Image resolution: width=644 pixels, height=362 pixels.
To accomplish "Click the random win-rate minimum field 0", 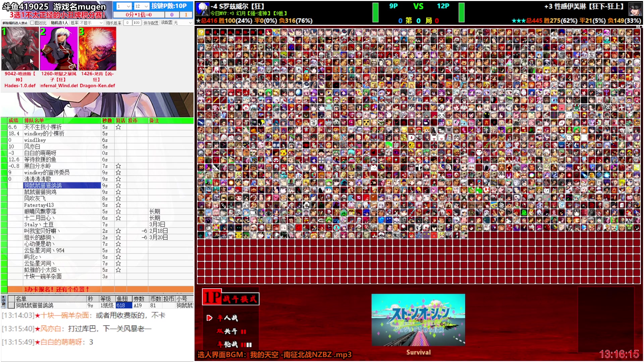I will (127, 23).
